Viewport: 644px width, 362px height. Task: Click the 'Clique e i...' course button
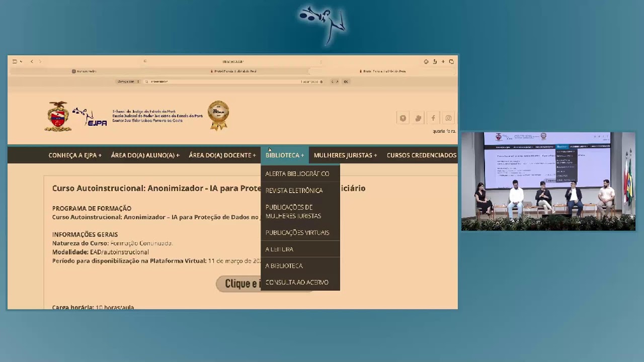pos(238,284)
